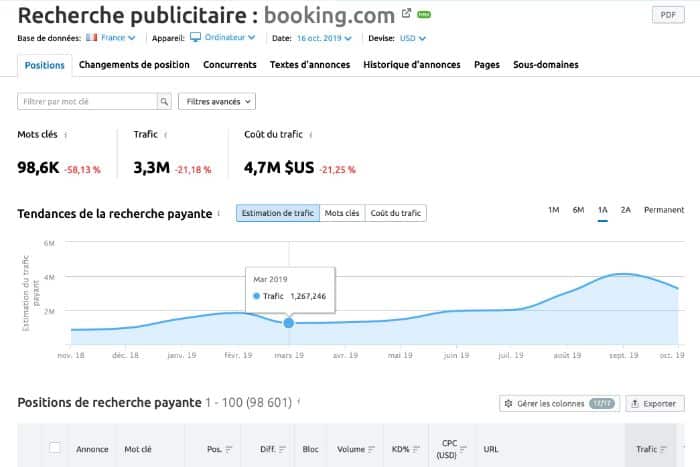This screenshot has height=467, width=700.
Task: Sort table by Pos. column icon
Action: point(229,449)
